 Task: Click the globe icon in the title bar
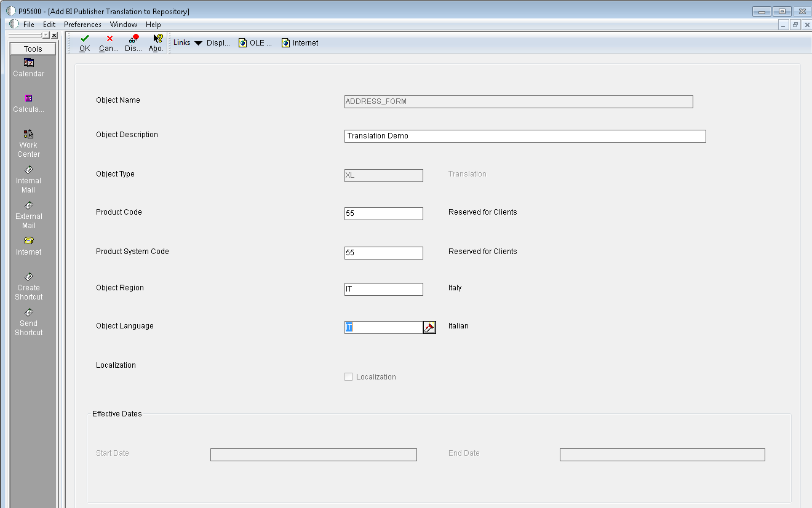[x=10, y=11]
